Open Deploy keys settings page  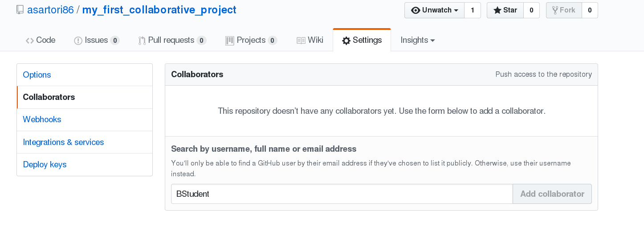click(45, 165)
